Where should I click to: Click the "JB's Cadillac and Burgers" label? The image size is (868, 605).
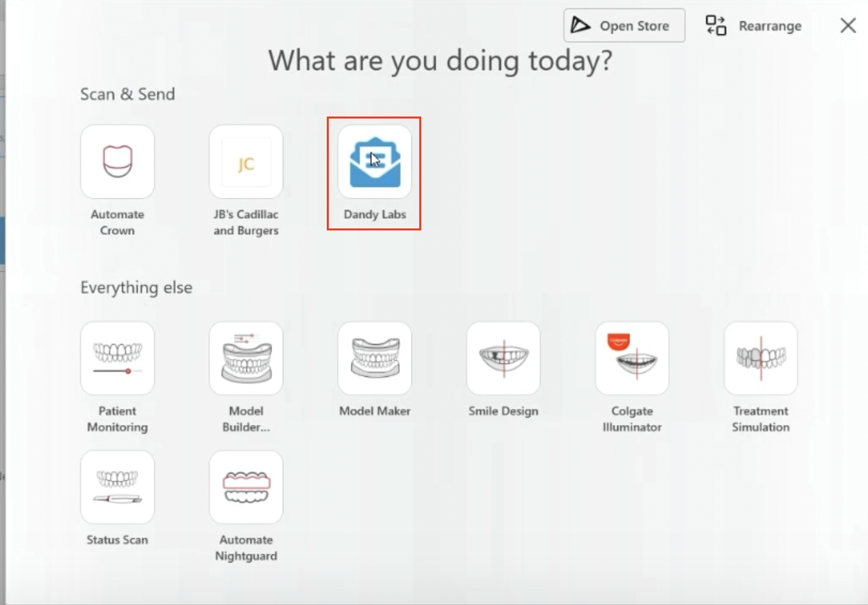[x=246, y=222]
